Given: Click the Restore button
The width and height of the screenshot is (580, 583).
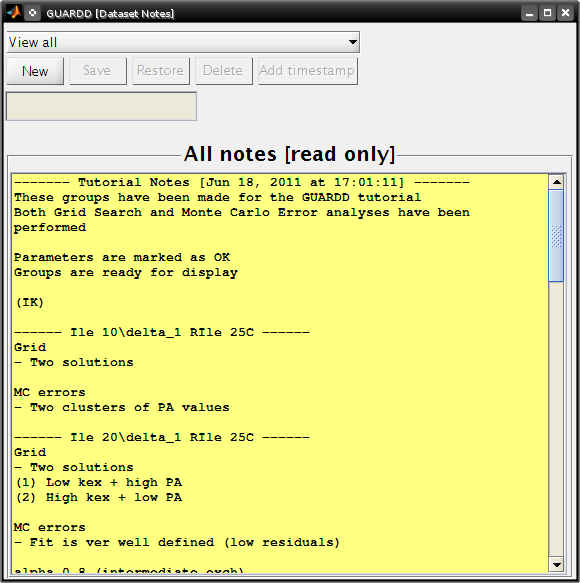Looking at the screenshot, I should click(161, 71).
